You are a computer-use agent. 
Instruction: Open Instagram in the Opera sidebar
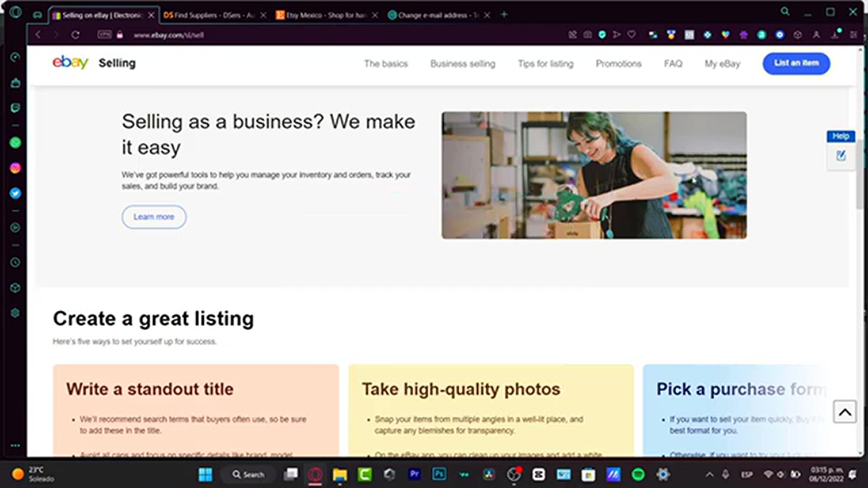click(x=15, y=168)
